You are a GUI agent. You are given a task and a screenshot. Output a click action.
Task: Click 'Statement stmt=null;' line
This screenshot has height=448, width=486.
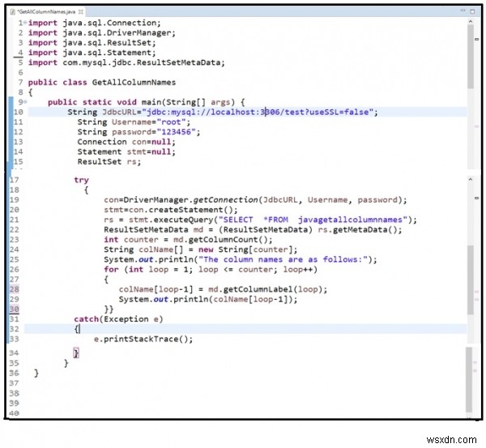click(126, 152)
